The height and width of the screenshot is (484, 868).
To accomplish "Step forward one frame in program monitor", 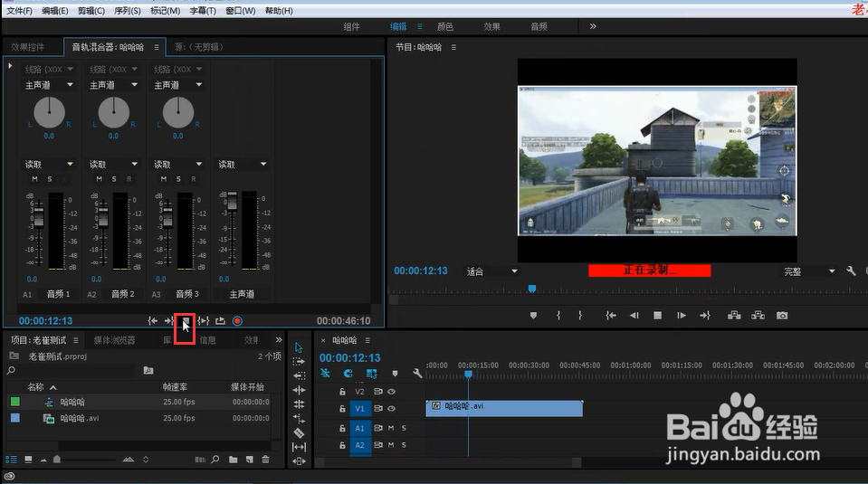I will pos(682,316).
